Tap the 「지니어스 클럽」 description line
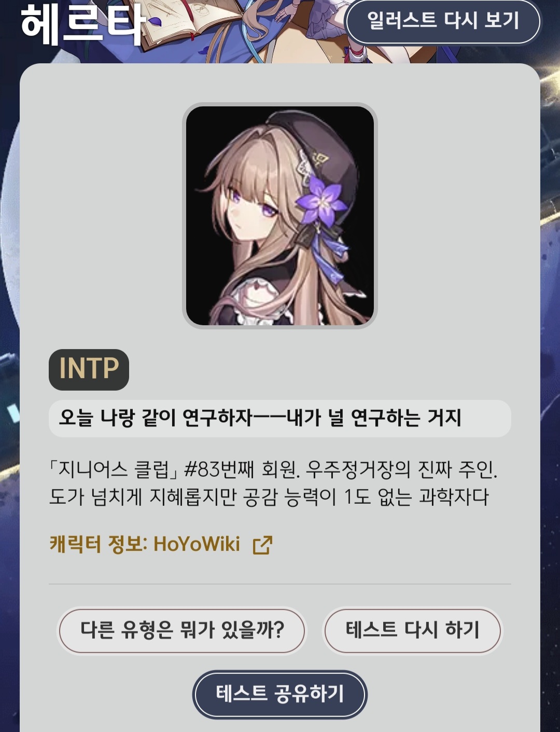The height and width of the screenshot is (732, 560). tap(273, 469)
